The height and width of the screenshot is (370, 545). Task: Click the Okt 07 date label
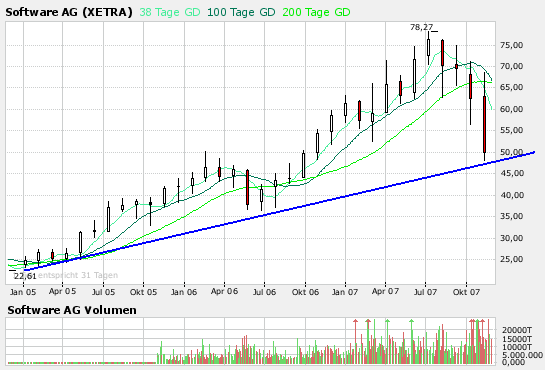tap(466, 292)
